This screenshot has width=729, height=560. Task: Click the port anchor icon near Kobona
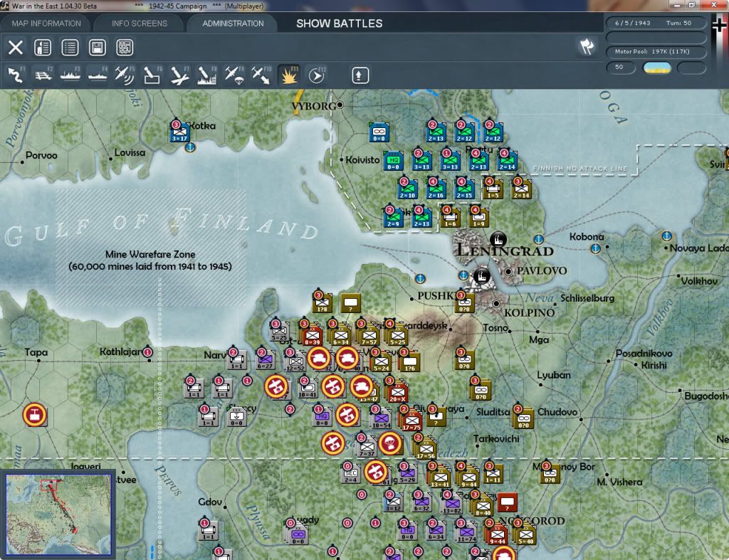pos(595,248)
